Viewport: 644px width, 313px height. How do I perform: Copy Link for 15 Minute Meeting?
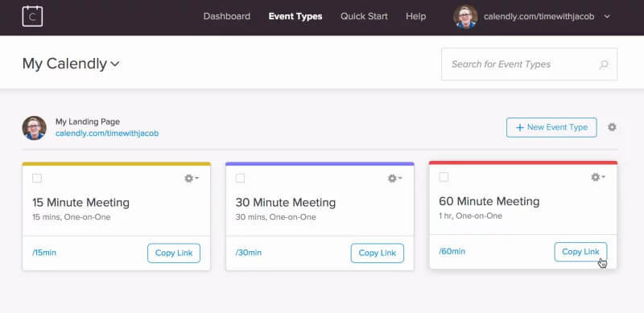pos(174,253)
